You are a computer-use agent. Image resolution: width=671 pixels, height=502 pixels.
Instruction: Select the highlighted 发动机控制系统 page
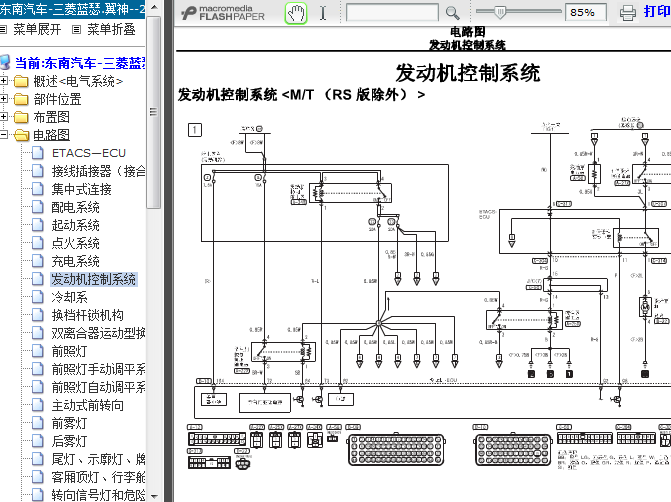(94, 279)
